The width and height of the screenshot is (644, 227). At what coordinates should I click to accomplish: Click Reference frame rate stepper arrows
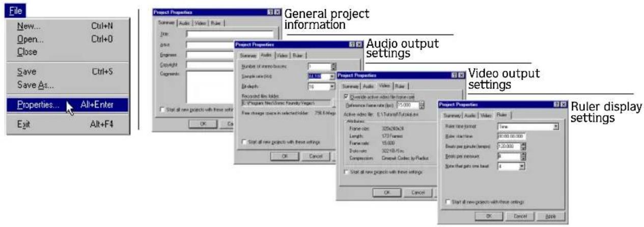click(422, 105)
